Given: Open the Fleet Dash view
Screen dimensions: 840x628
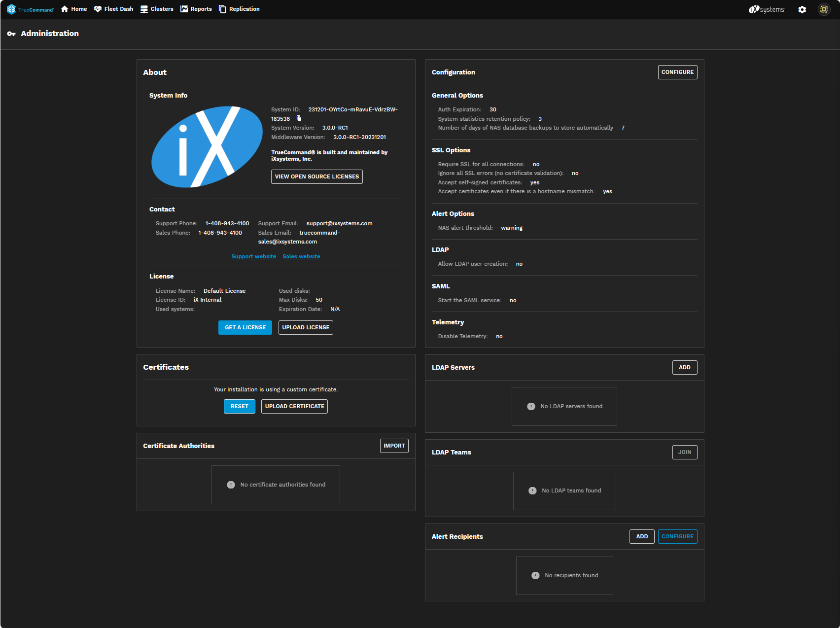Looking at the screenshot, I should click(113, 9).
